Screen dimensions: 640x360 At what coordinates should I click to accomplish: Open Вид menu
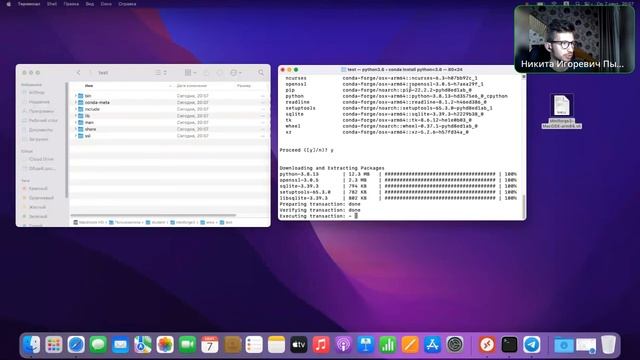(x=89, y=4)
